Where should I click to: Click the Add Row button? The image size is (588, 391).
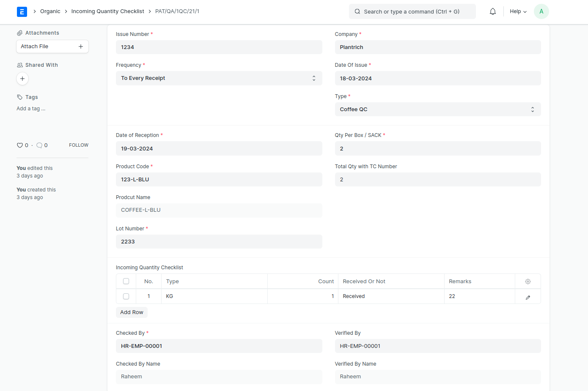132,312
